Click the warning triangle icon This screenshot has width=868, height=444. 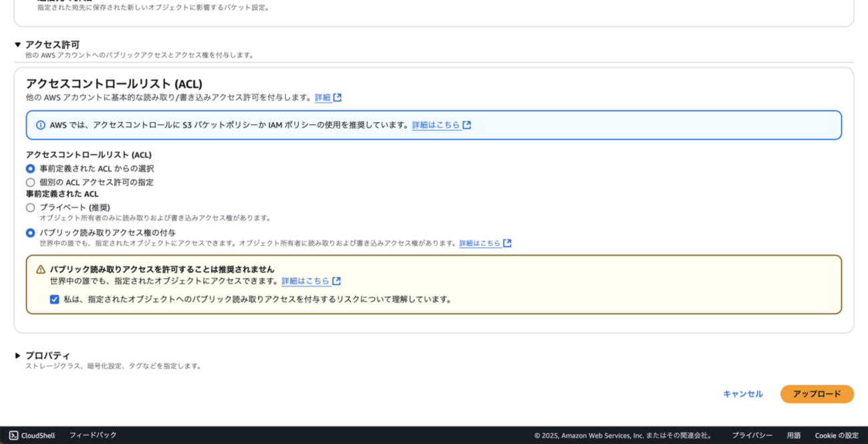(x=41, y=269)
